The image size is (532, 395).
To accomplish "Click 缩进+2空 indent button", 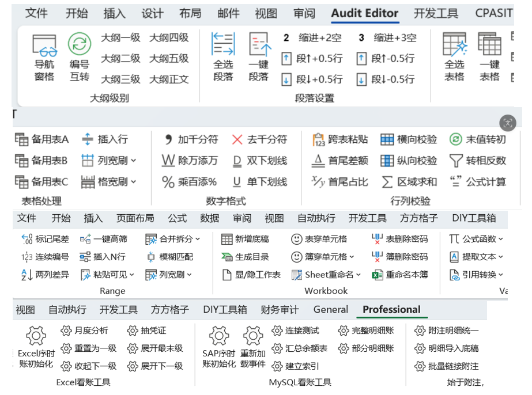I will tap(312, 37).
